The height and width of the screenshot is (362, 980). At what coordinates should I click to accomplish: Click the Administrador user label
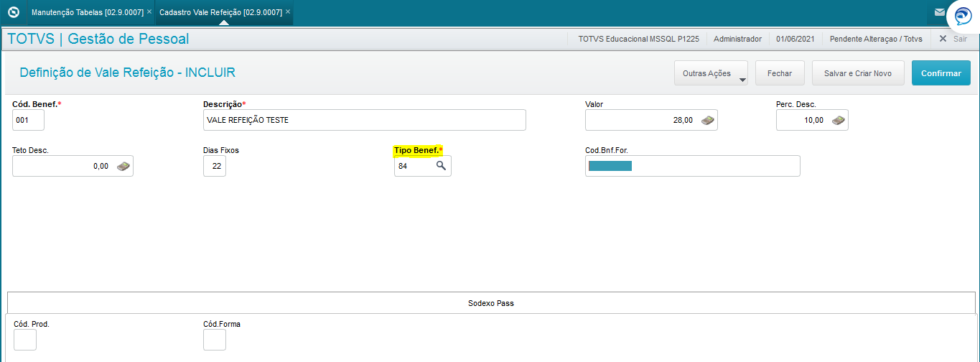pos(737,39)
